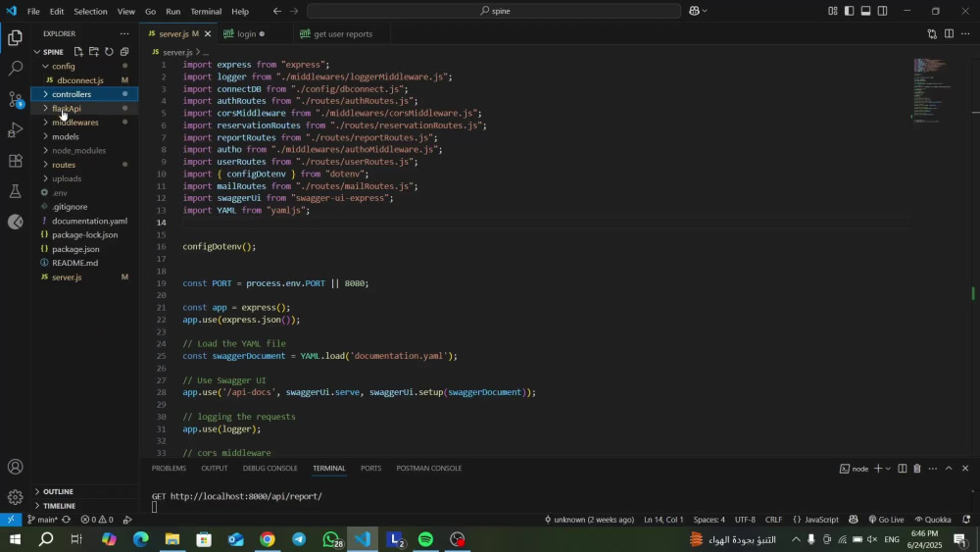
Task: Change the CRLF end of line sequence
Action: point(773,520)
